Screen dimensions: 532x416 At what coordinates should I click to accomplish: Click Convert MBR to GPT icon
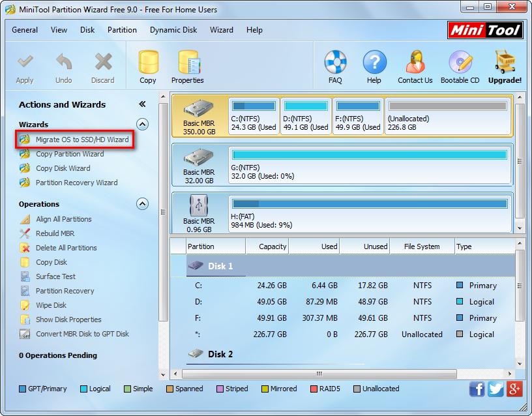point(25,334)
